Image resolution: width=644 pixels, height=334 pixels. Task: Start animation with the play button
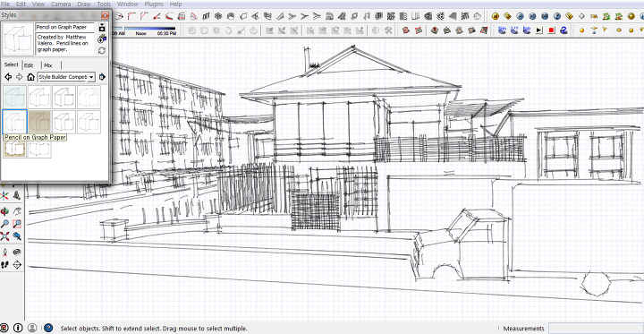(x=538, y=30)
